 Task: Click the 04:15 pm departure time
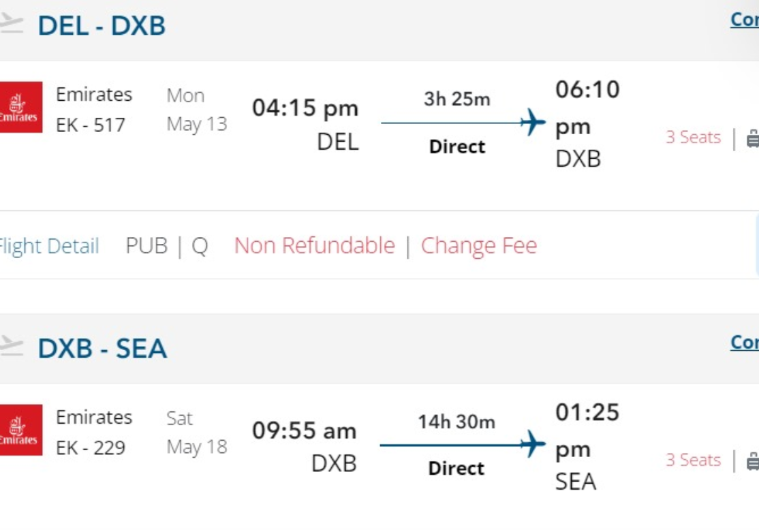305,108
